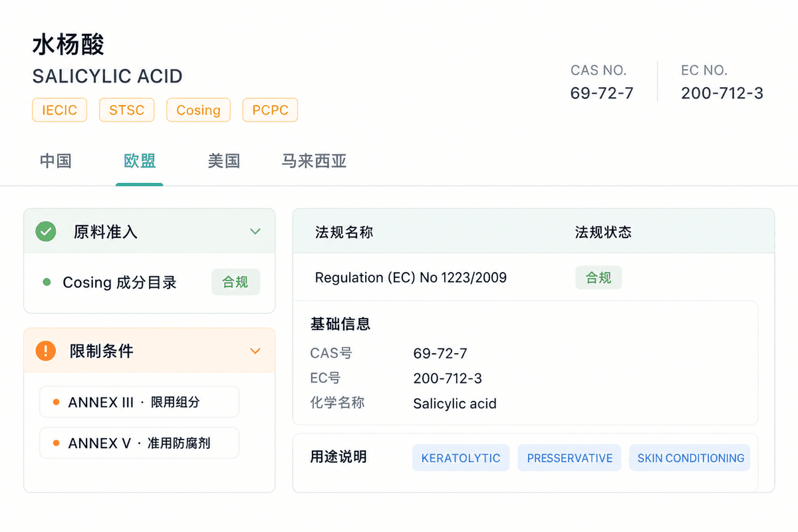The image size is (798, 532).
Task: Click the 原料准入 section header text
Action: (x=106, y=232)
